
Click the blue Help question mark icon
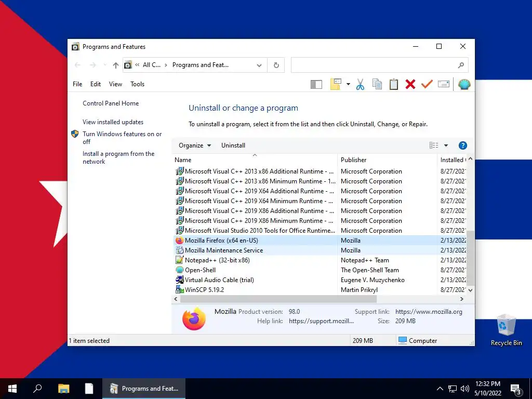463,145
